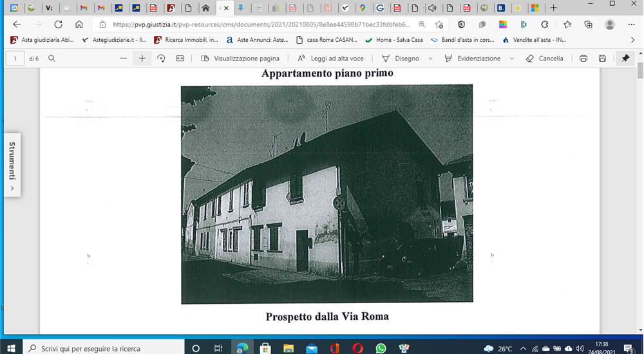The height and width of the screenshot is (354, 644).
Task: Open the Astegiudiziarie.it bookmark
Action: (x=114, y=40)
